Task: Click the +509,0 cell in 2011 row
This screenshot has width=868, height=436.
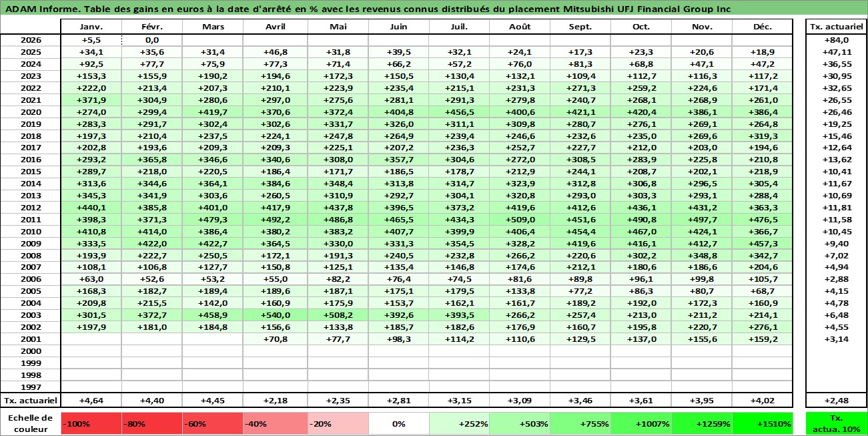Action: click(x=519, y=219)
